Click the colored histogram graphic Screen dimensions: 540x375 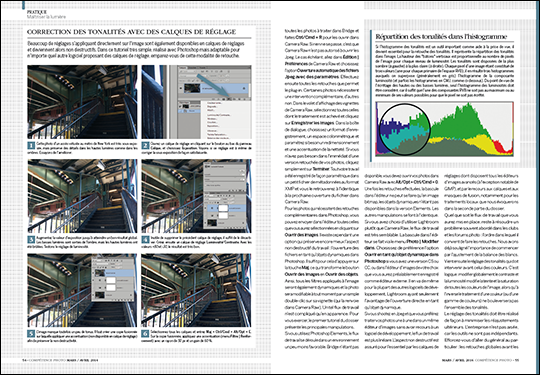coord(445,129)
